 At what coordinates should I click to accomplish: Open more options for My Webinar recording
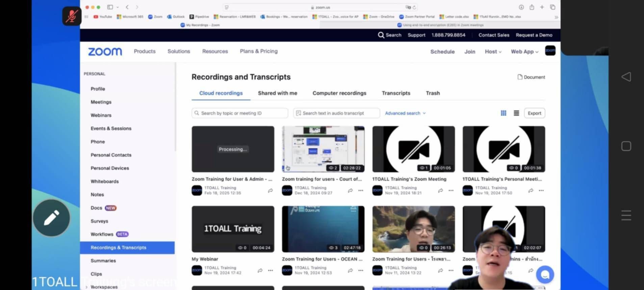click(271, 270)
